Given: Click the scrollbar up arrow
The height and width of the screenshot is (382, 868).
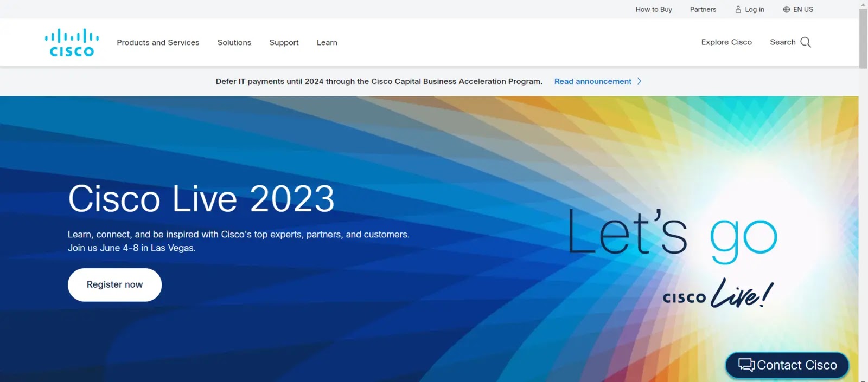Looking at the screenshot, I should point(863,4).
